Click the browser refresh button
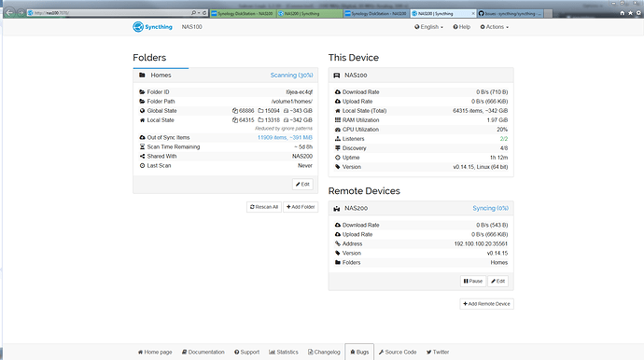The height and width of the screenshot is (360, 644). click(204, 13)
